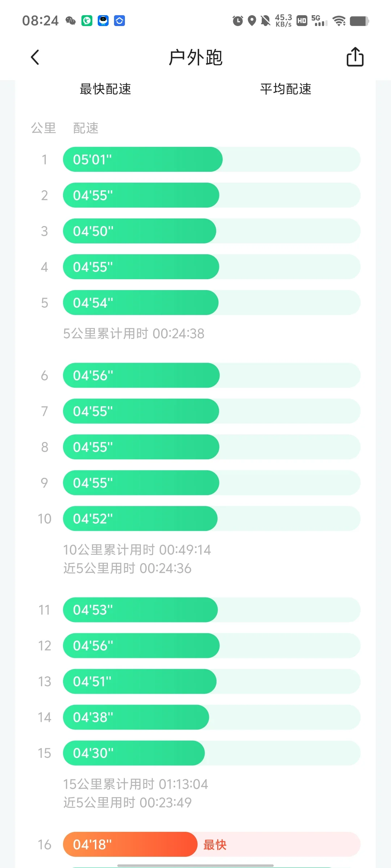
Task: Tap the 户外跑 page title
Action: (195, 58)
